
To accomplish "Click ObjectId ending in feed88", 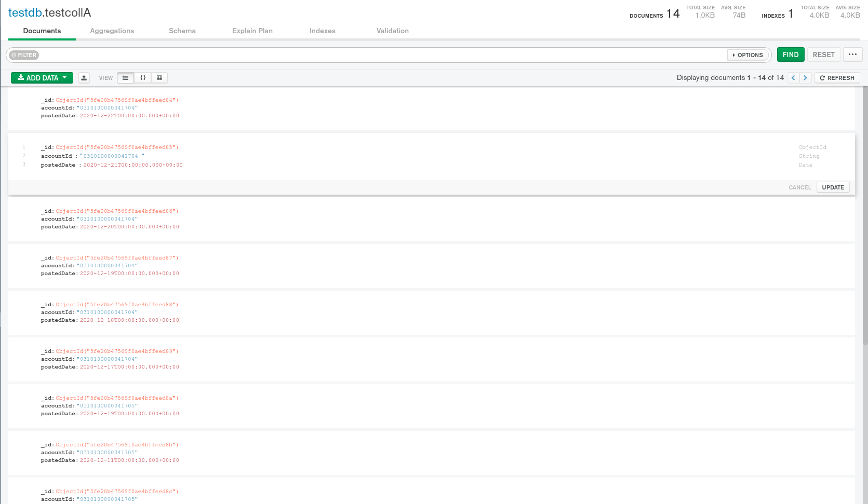I will point(117,305).
